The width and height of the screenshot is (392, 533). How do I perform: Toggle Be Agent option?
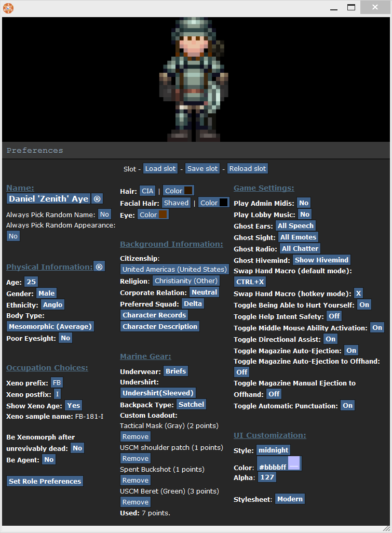click(x=49, y=460)
